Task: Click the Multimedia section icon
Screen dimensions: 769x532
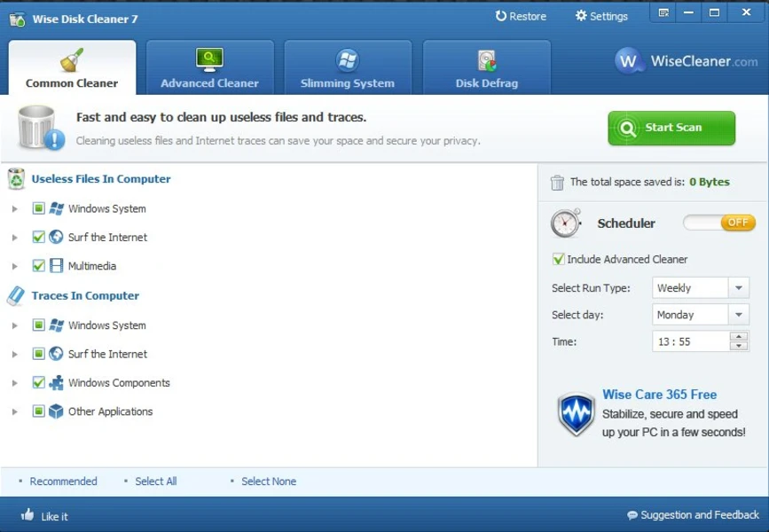Action: click(x=55, y=265)
